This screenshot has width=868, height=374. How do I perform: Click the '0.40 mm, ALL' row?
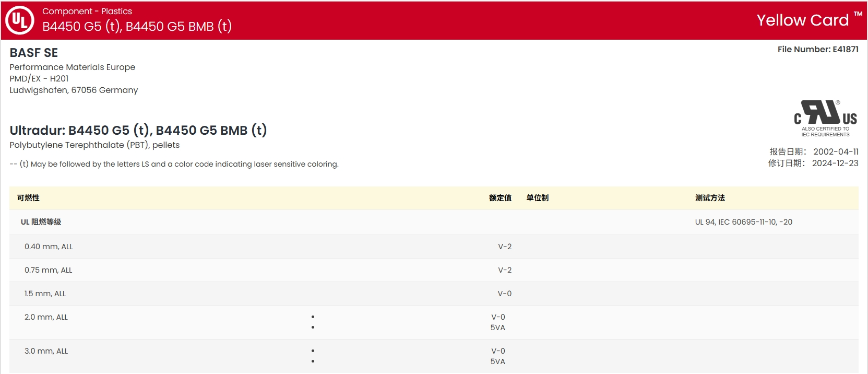pos(434,247)
